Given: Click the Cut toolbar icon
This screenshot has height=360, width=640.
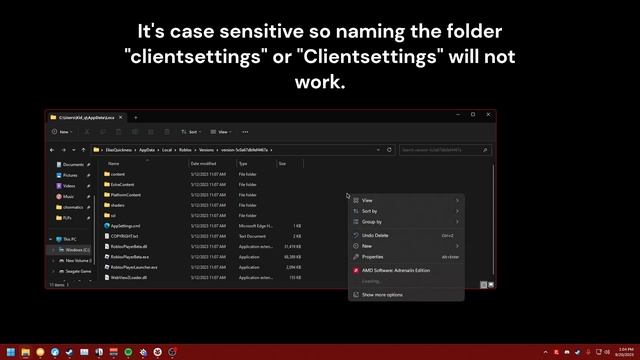Looking at the screenshot, I should (87, 132).
